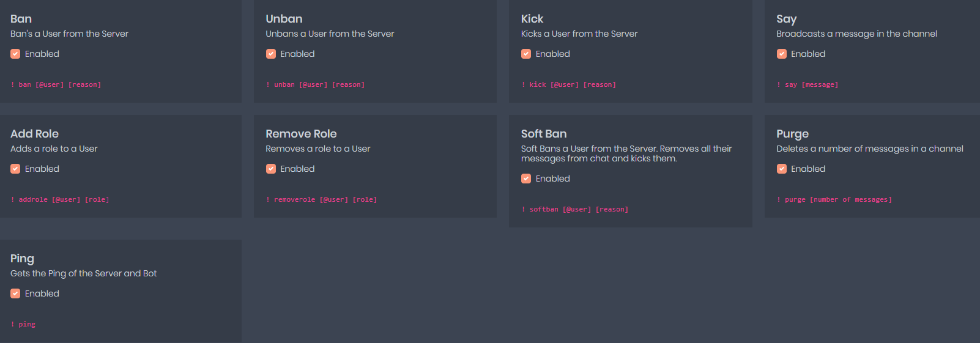The width and height of the screenshot is (980, 343).
Task: Uncheck the Purge command's Enabled checkbox
Action: coord(782,169)
